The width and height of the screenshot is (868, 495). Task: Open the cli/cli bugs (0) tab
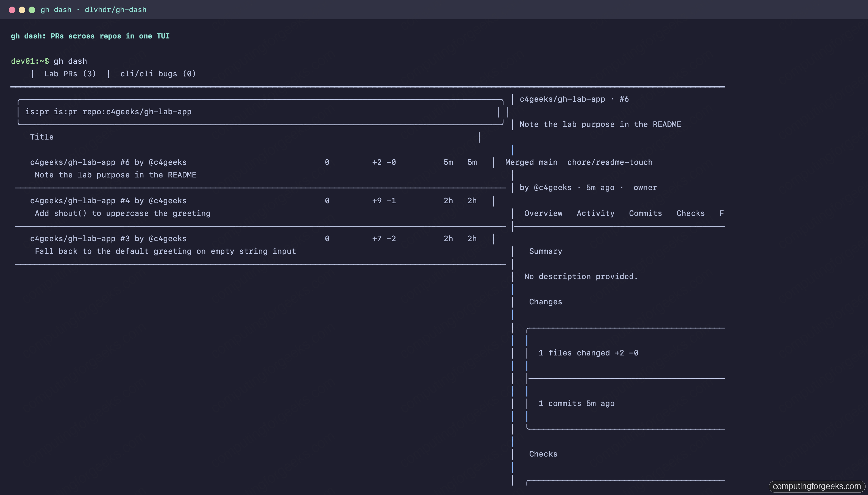tap(158, 74)
